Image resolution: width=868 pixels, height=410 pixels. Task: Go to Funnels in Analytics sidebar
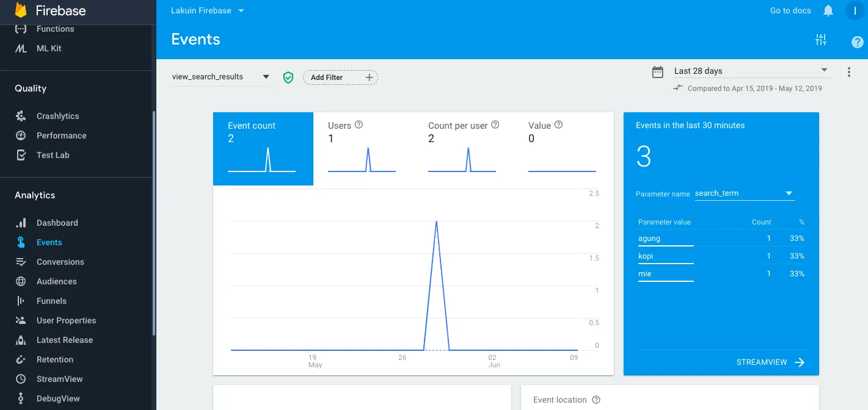tap(52, 301)
